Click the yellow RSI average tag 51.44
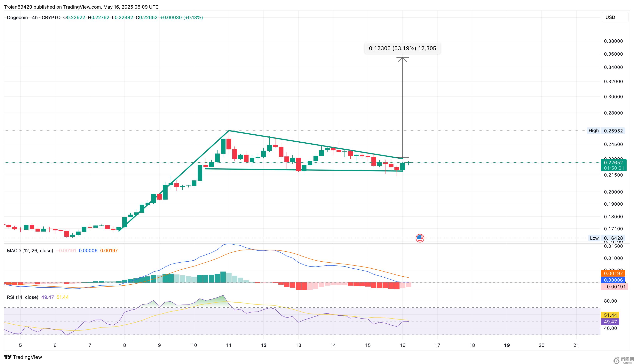Viewport: 634px width, 364px height. click(x=610, y=315)
